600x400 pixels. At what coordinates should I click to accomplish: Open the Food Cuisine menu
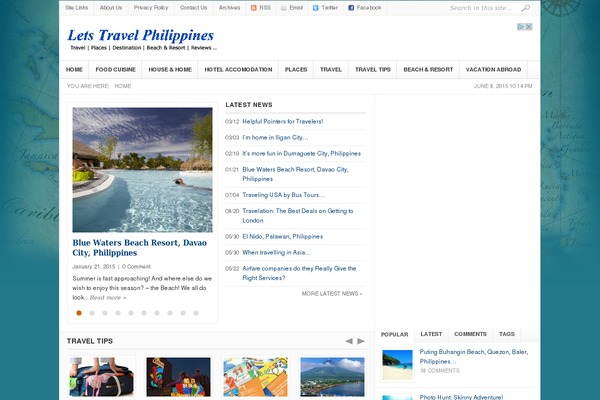pos(116,70)
